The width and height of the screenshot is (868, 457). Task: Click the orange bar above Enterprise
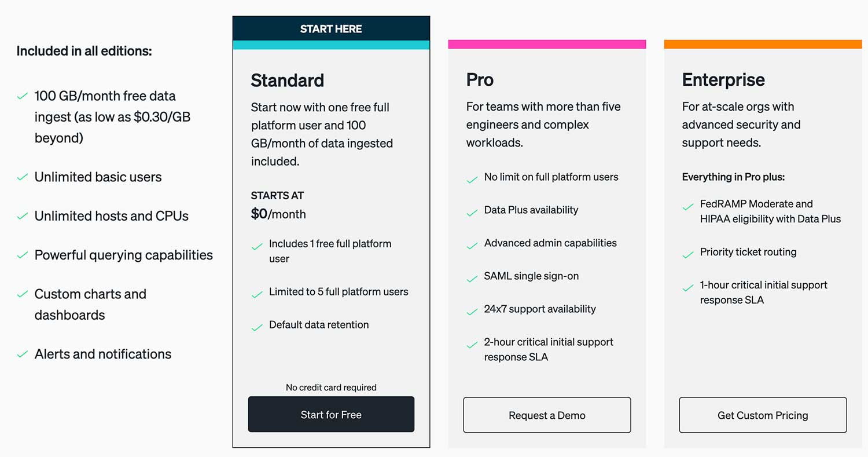click(x=763, y=44)
